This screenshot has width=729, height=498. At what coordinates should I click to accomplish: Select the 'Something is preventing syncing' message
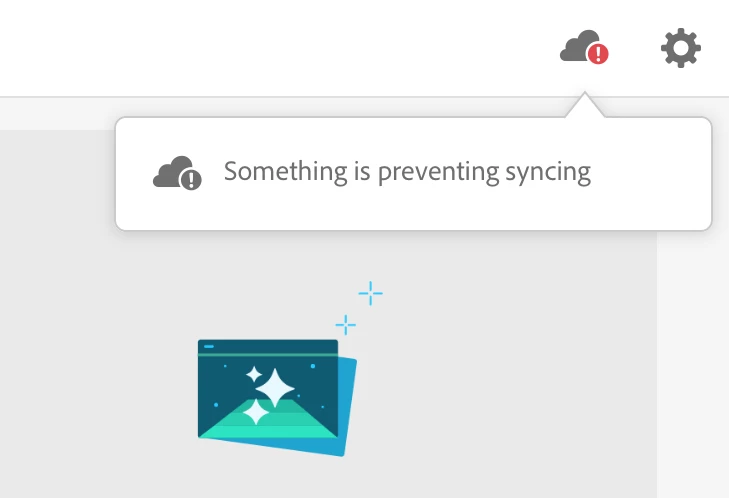[407, 172]
